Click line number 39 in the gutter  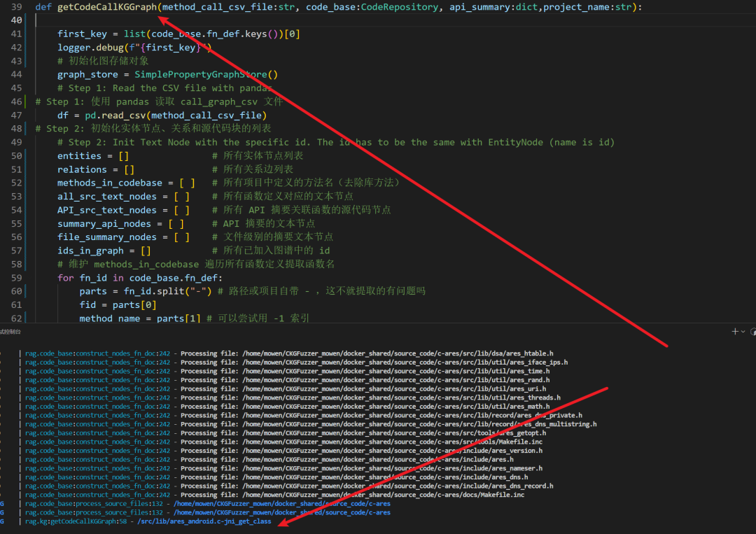pyautogui.click(x=17, y=7)
